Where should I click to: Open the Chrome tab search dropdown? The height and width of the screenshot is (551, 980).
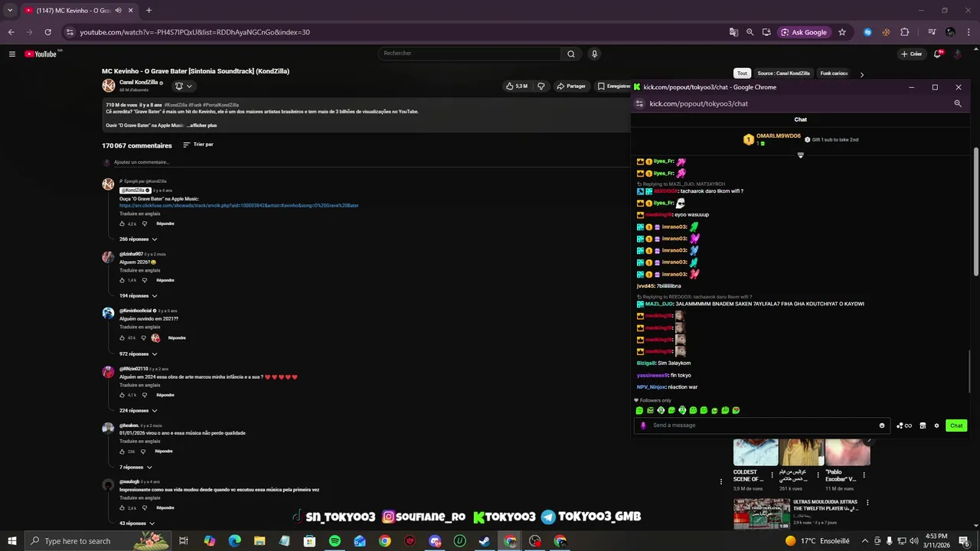tap(10, 10)
